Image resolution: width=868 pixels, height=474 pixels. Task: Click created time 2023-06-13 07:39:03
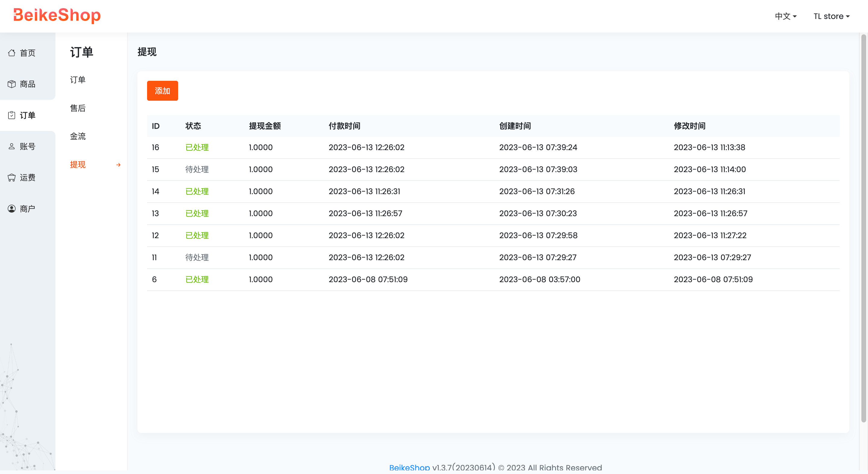538,169
